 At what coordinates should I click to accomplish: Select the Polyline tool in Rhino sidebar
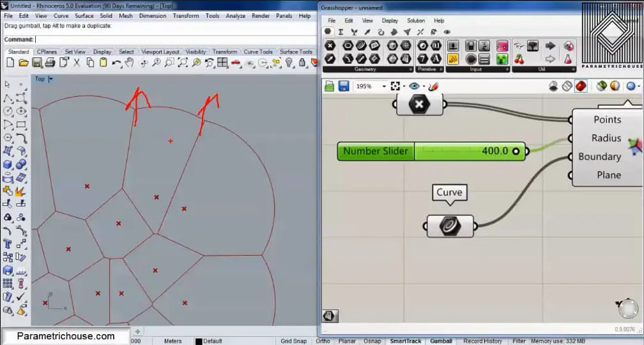pos(8,98)
